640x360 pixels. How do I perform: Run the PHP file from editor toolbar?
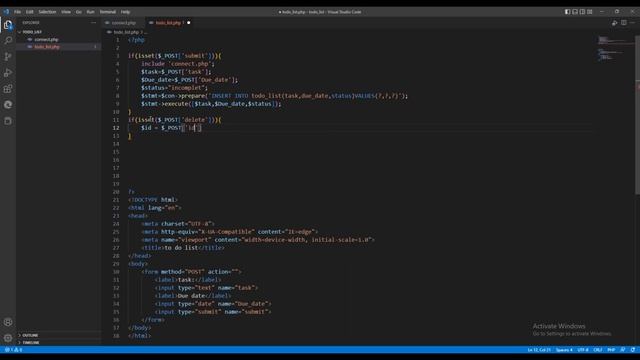coord(614,23)
